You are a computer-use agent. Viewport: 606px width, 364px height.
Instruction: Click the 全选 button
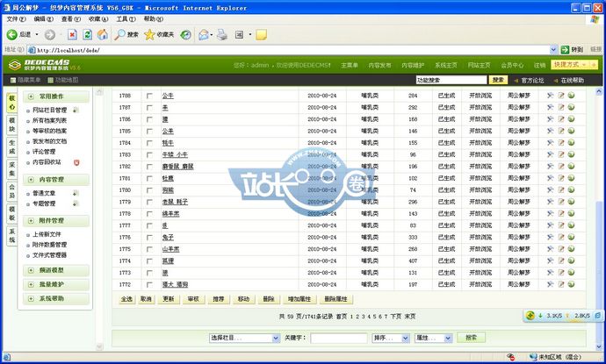coord(126,299)
